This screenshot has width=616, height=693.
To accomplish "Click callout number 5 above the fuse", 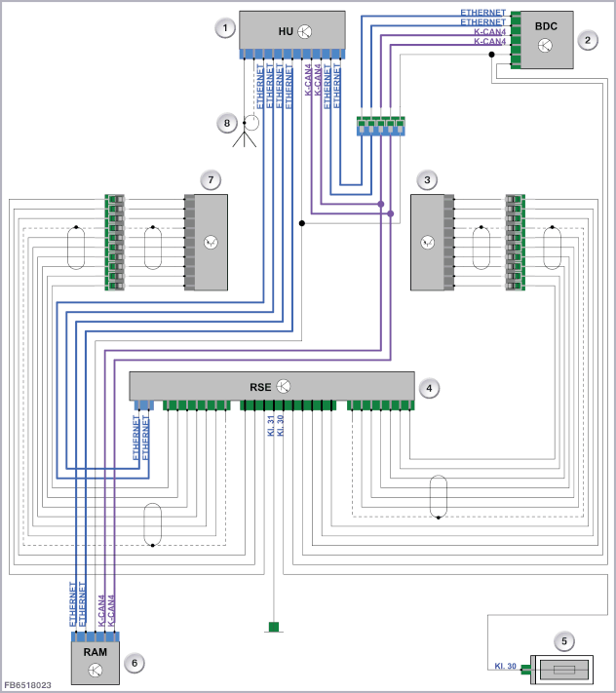I will pos(564,641).
